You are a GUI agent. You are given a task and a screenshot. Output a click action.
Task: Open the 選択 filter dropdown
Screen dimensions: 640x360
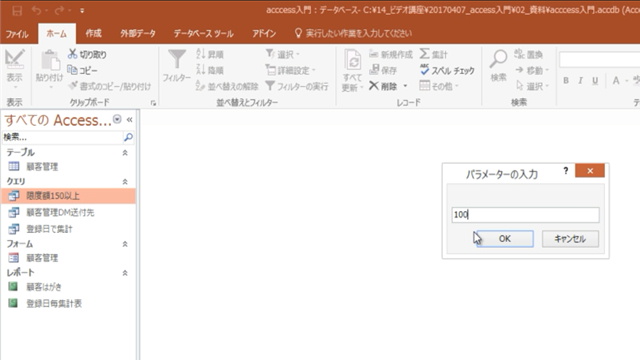click(x=282, y=54)
